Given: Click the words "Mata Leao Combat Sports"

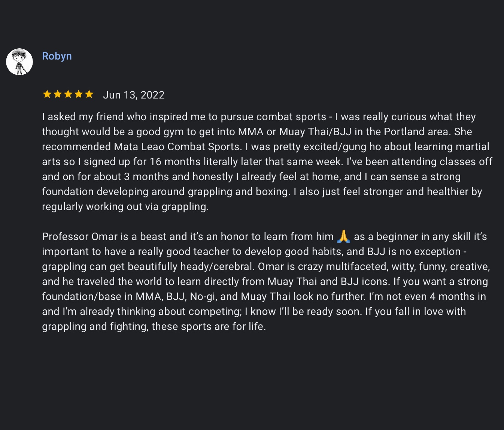Looking at the screenshot, I should 177,147.
